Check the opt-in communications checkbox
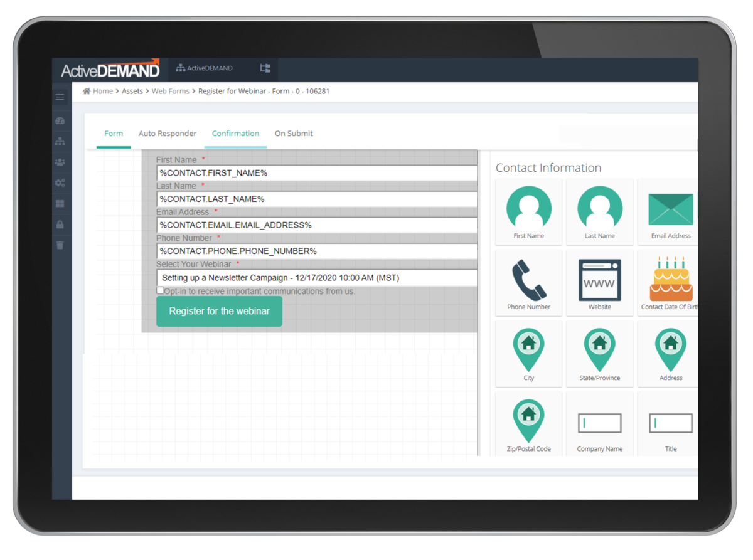Image resolution: width=753 pixels, height=560 pixels. (160, 290)
